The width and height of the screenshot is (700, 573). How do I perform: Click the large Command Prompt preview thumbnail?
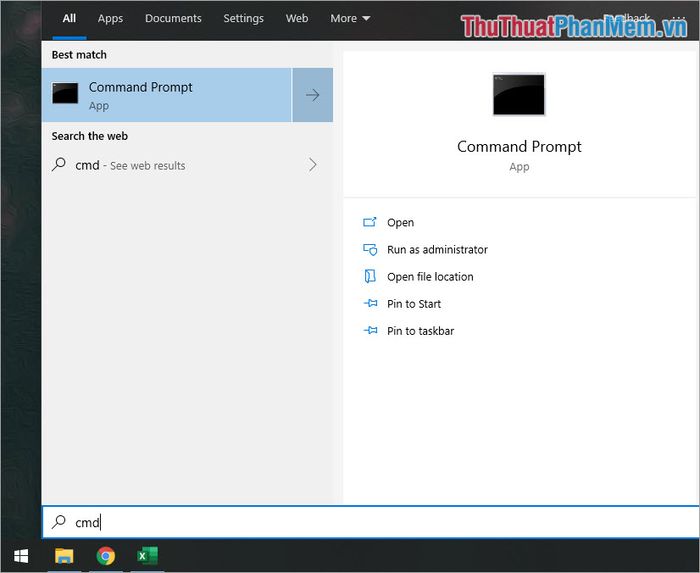(519, 94)
